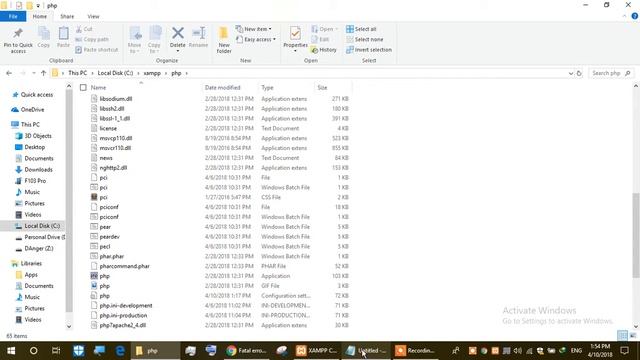Viewport: 640px width, 360px height.
Task: Click Copy path in Clipboard group
Action: [92, 40]
